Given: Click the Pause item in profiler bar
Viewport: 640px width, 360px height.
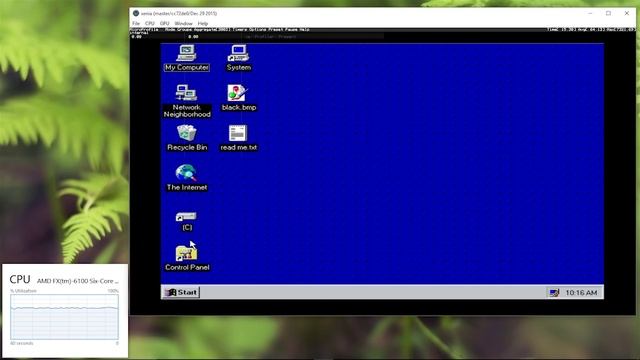Looking at the screenshot, I should click(292, 29).
